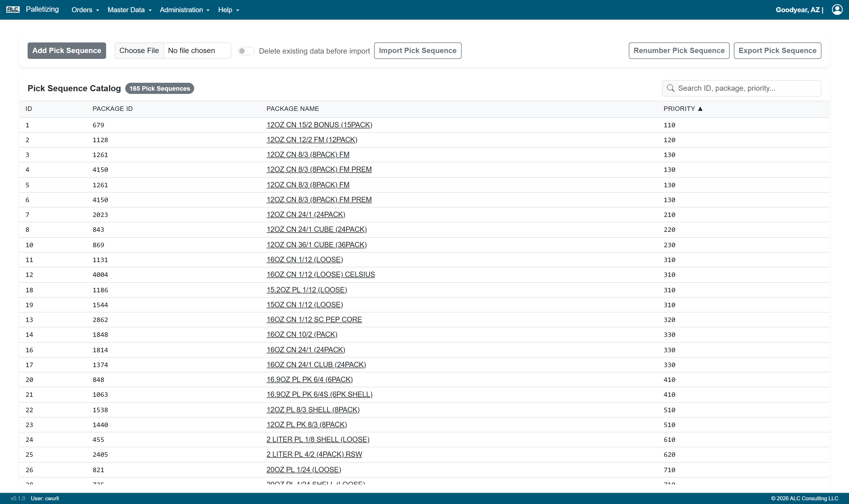Image resolution: width=849 pixels, height=504 pixels.
Task: Toggle Delete existing data before import
Action: click(x=246, y=51)
